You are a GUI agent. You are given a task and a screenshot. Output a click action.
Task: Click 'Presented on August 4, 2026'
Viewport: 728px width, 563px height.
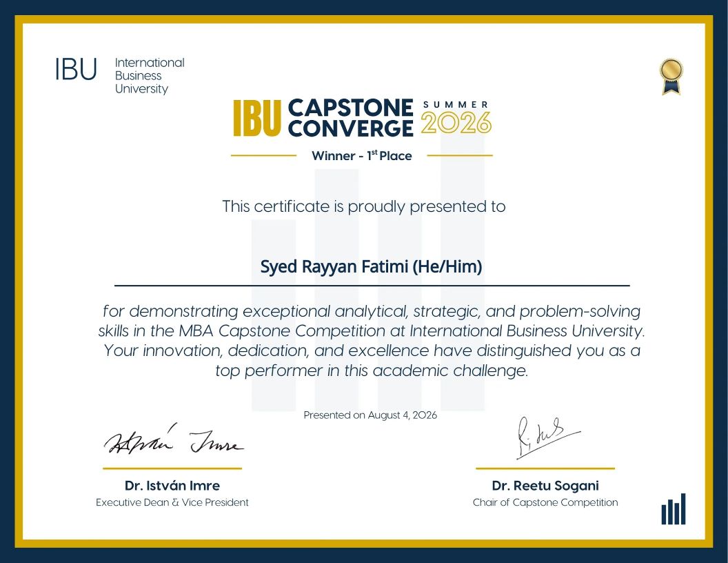370,415
